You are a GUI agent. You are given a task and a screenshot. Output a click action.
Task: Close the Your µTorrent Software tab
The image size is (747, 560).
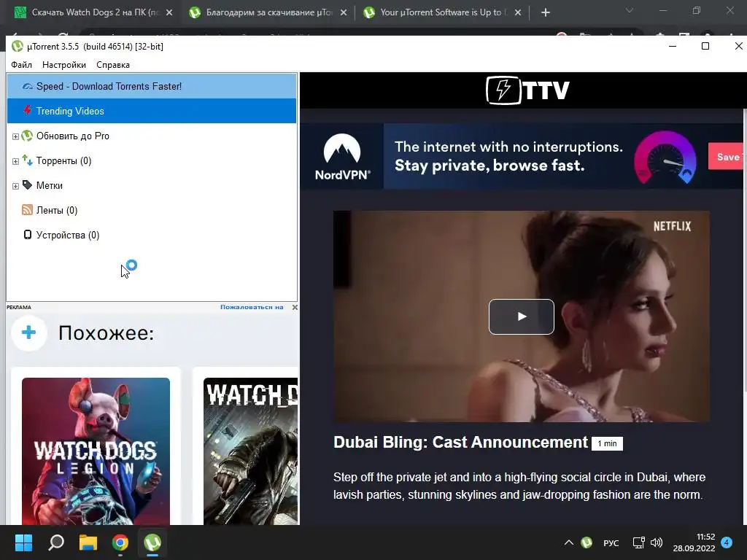pyautogui.click(x=518, y=13)
